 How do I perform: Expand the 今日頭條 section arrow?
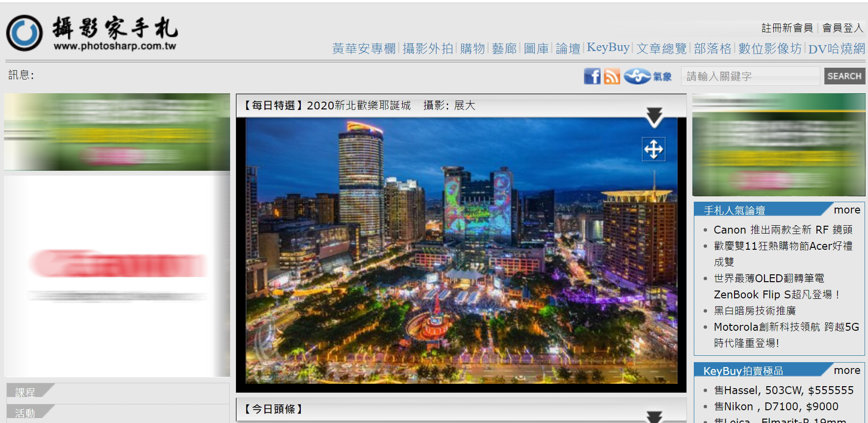pyautogui.click(x=654, y=416)
